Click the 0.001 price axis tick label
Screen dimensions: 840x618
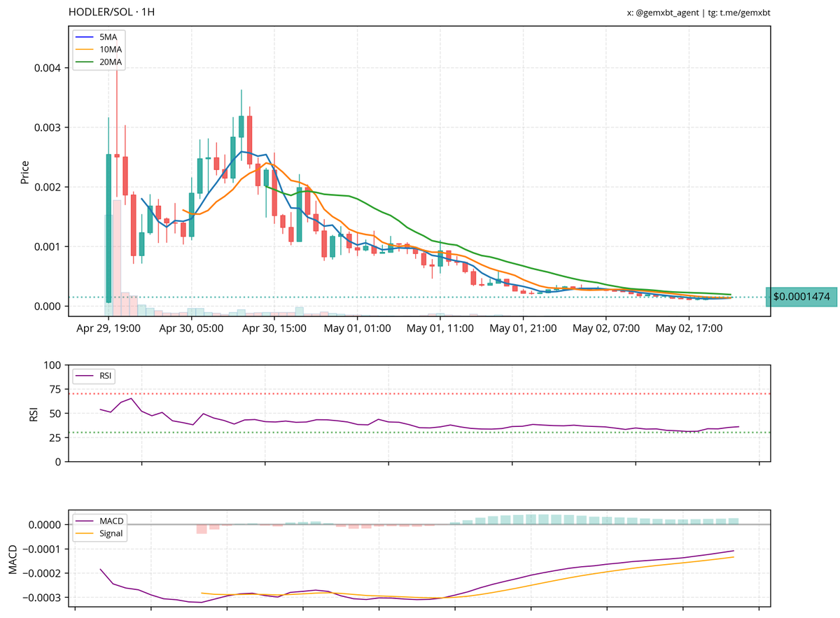[47, 246]
